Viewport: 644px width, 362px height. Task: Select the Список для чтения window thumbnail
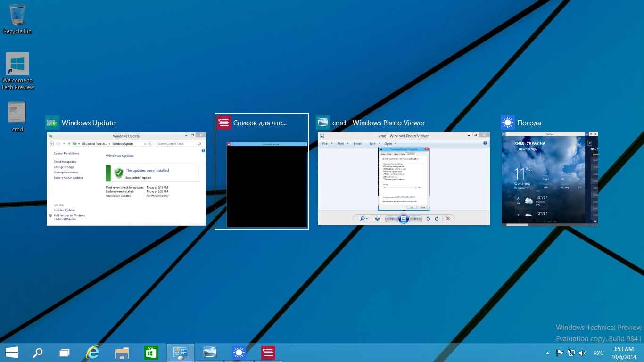tap(267, 184)
